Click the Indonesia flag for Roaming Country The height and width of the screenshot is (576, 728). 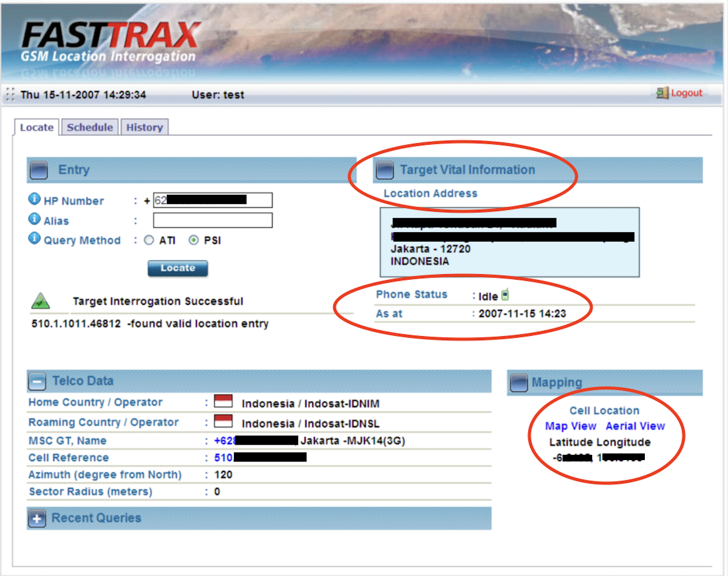coord(223,421)
